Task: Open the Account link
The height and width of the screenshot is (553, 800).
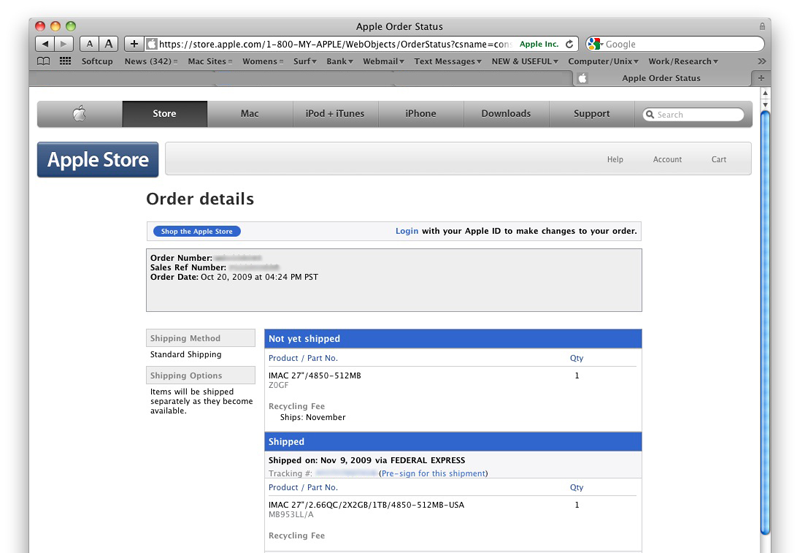Action: (667, 159)
